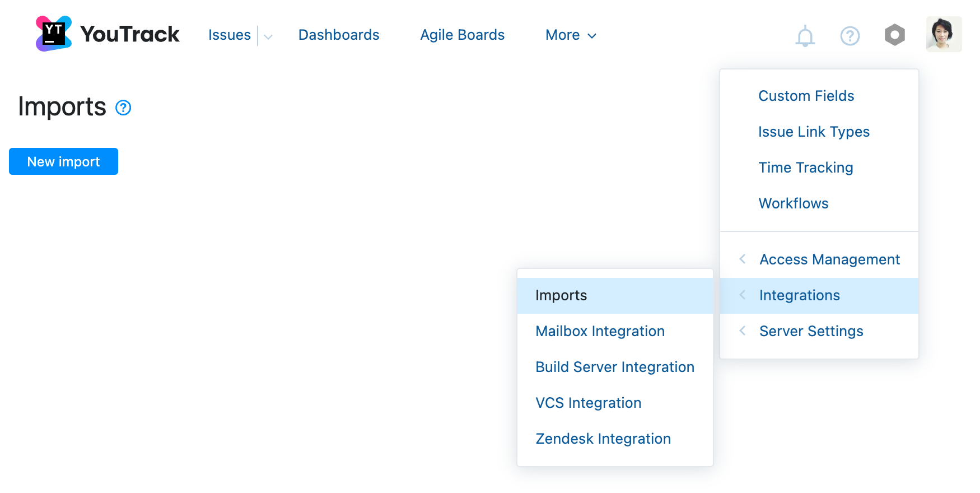This screenshot has width=980, height=493.
Task: Open Zendesk Integration
Action: coord(603,439)
